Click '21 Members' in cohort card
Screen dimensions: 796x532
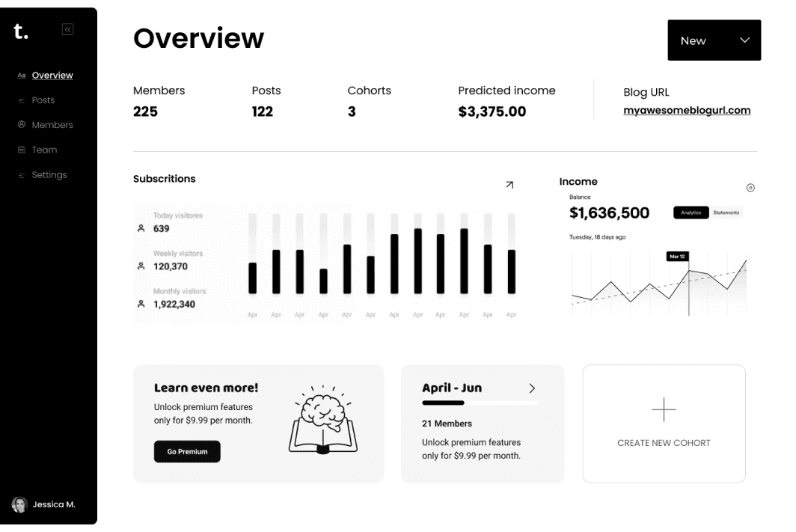tap(447, 424)
